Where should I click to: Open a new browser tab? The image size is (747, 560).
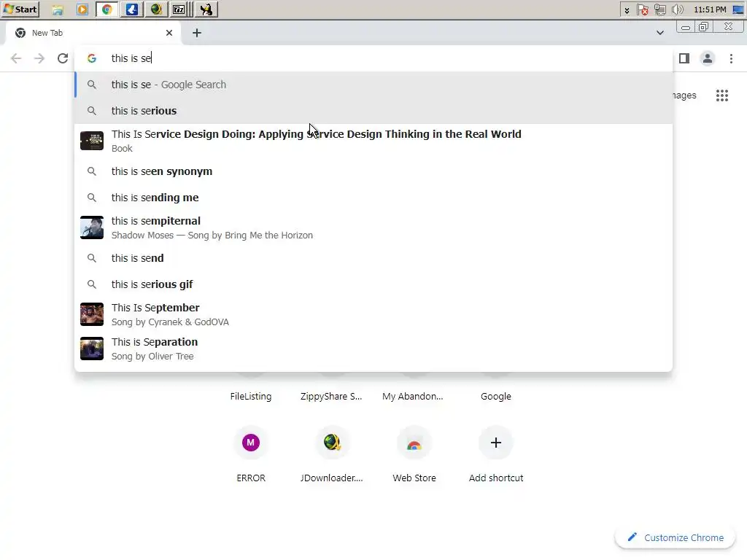[x=197, y=33]
